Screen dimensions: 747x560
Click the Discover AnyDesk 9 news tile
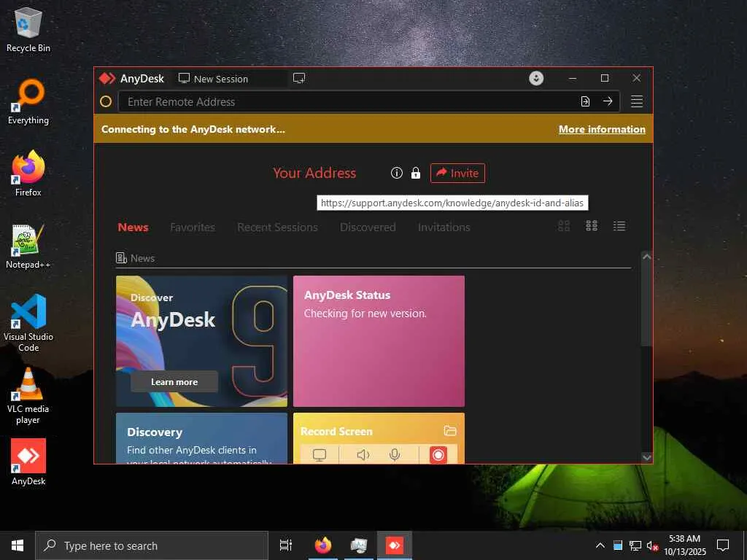(x=201, y=341)
